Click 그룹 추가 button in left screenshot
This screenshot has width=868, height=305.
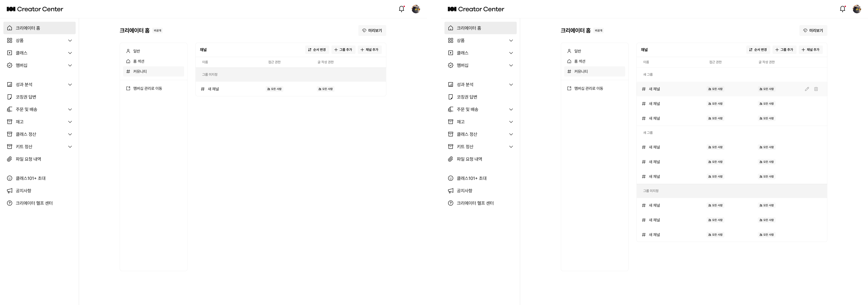[343, 50]
